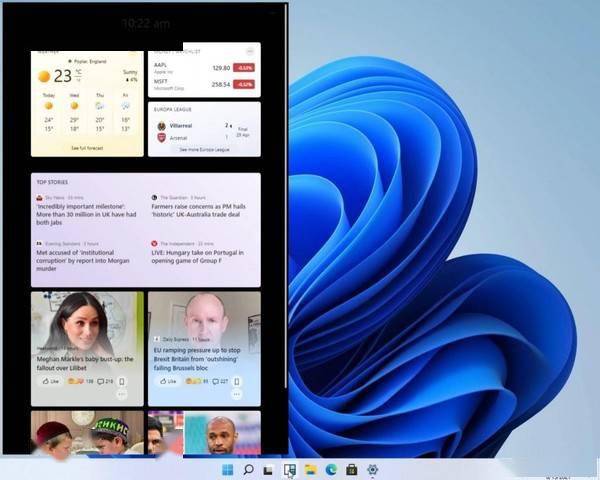
Task: Like the Meghan Markle story
Action: point(51,381)
